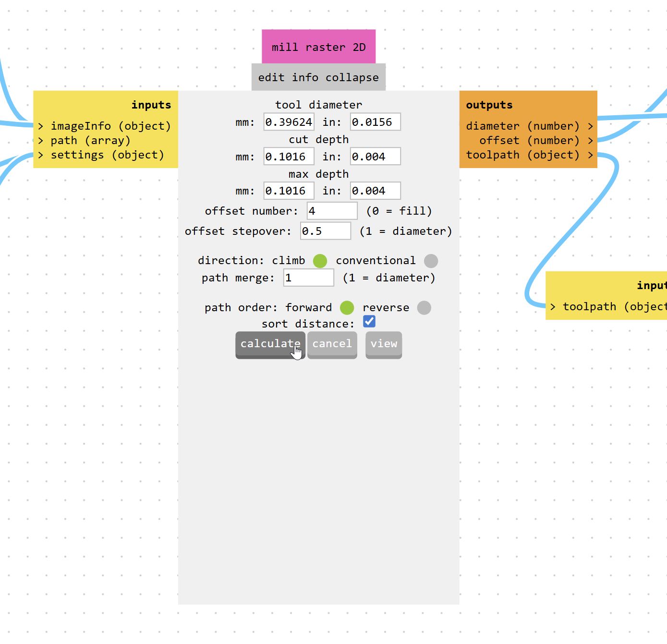Screen dimensions: 667x644
Task: Select the climb direction radio
Action: pos(320,261)
